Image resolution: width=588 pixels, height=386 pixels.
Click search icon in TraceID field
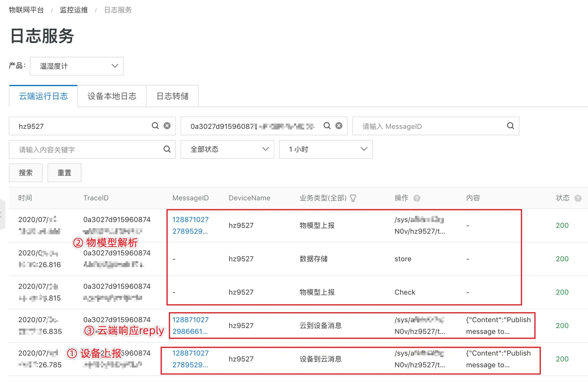click(327, 126)
